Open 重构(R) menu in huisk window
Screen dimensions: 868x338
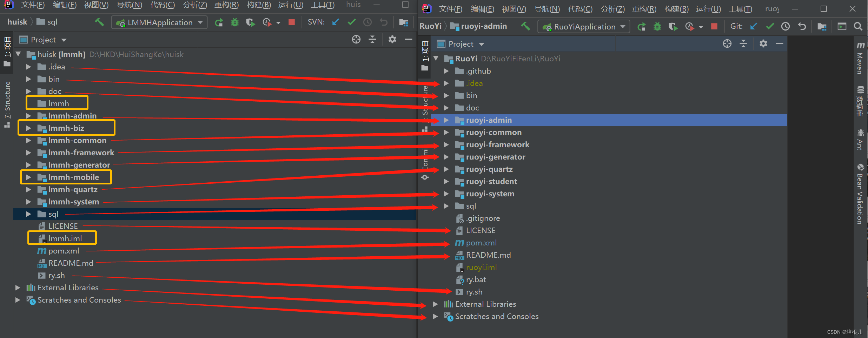point(226,5)
